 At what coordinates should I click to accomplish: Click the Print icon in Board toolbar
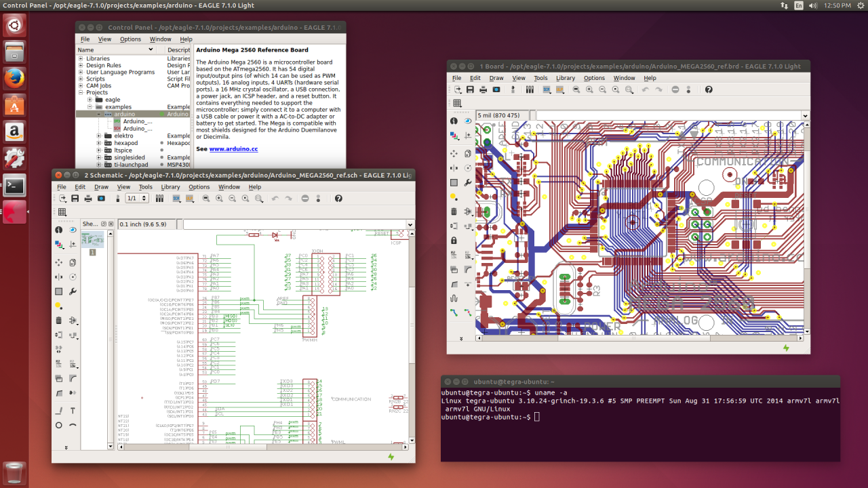point(483,89)
